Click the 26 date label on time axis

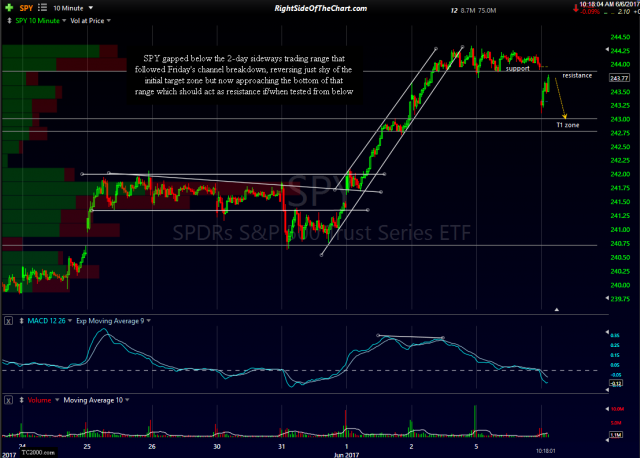click(152, 447)
